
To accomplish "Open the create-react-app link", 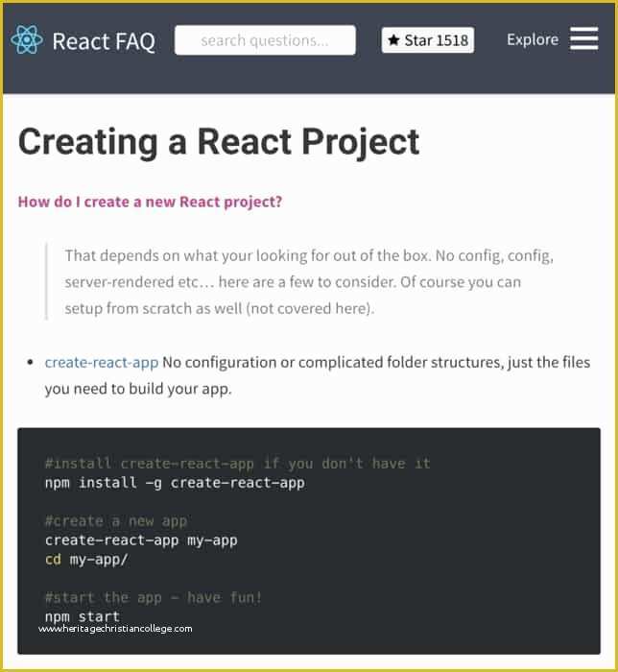I will pos(102,363).
